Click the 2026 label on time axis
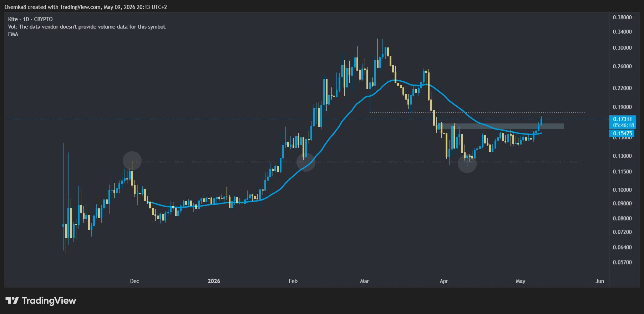 pos(214,281)
